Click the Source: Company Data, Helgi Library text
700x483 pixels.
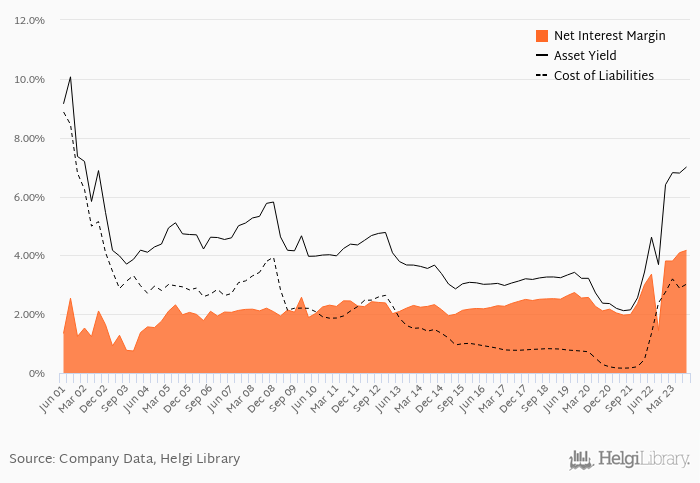point(125,459)
